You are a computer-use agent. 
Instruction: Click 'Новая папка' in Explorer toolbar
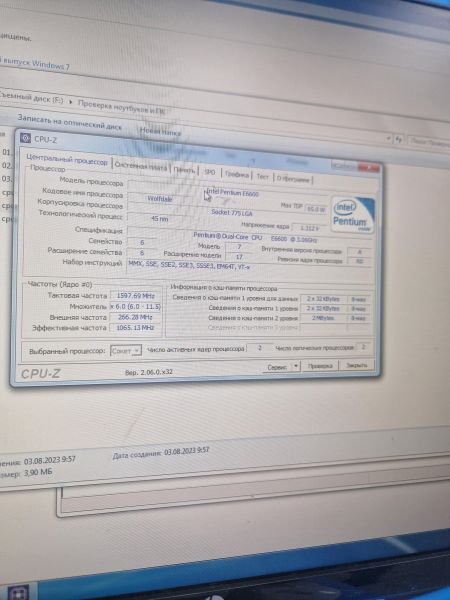pyautogui.click(x=160, y=132)
